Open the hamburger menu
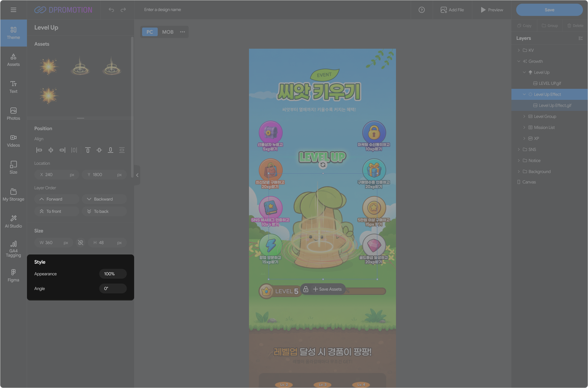 (x=13, y=10)
